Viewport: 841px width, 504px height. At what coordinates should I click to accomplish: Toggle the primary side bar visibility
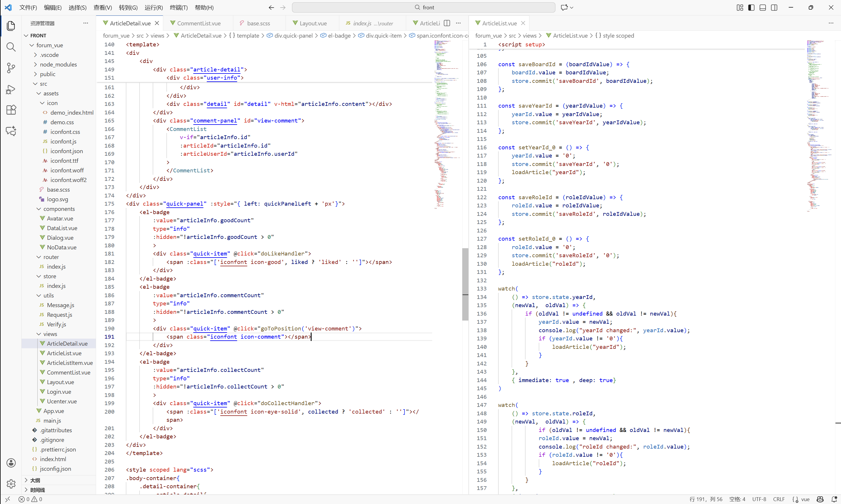click(x=751, y=8)
